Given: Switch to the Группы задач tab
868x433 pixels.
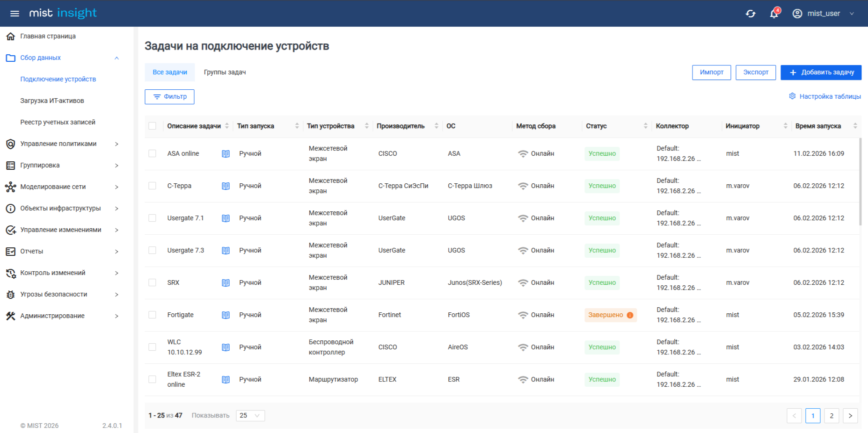Looking at the screenshot, I should point(225,72).
